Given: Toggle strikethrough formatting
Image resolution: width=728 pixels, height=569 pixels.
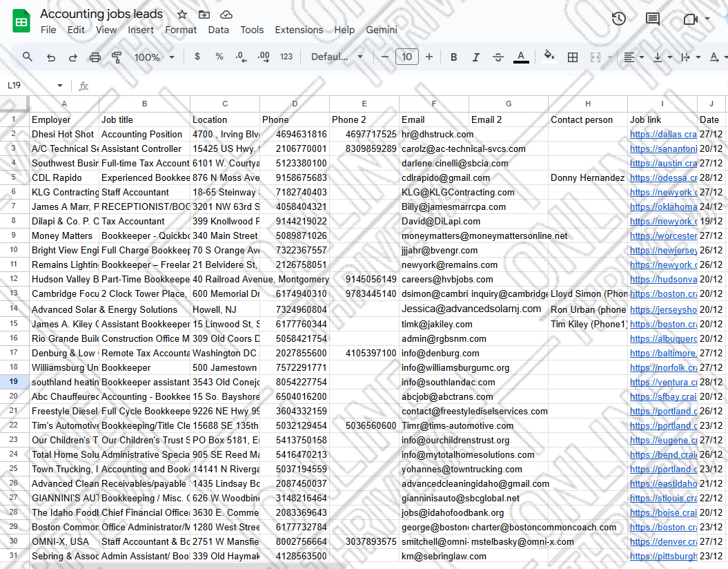Looking at the screenshot, I should (x=498, y=57).
